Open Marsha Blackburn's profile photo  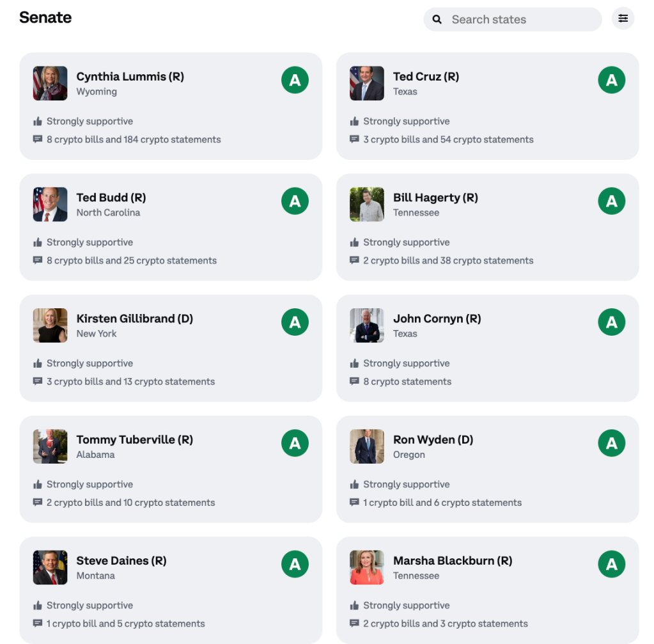366,568
